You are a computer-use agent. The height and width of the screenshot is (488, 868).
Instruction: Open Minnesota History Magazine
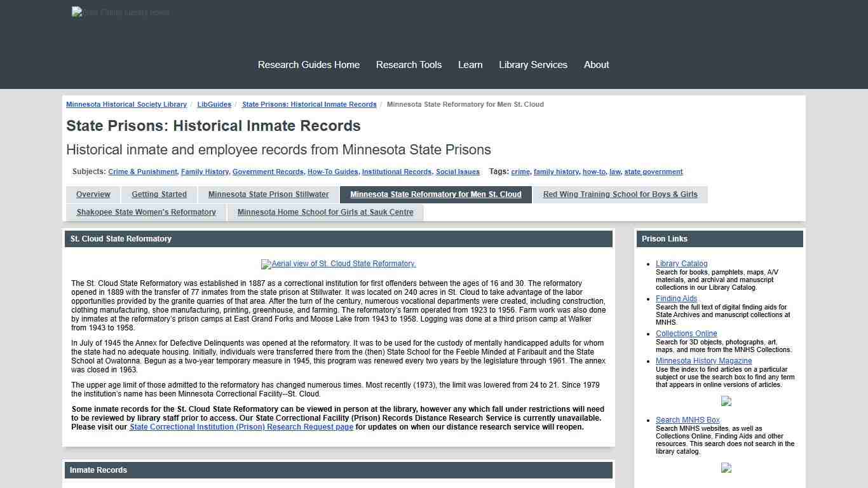click(x=703, y=360)
